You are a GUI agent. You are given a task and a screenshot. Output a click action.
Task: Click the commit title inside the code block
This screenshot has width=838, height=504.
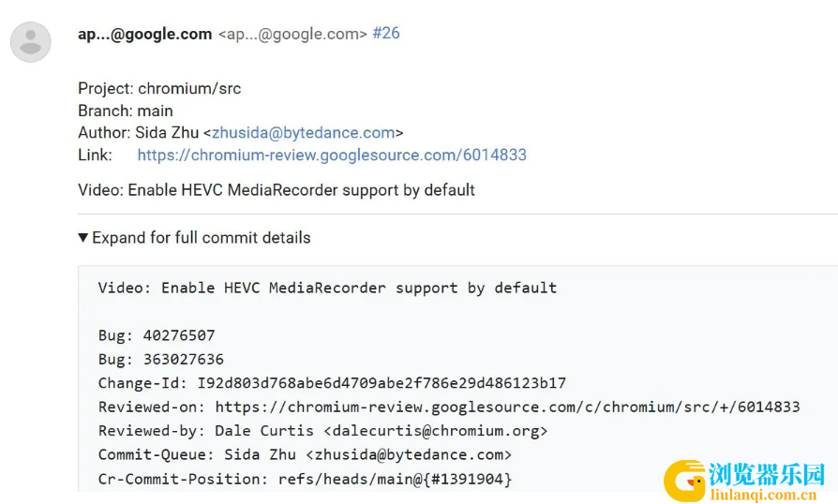(328, 288)
